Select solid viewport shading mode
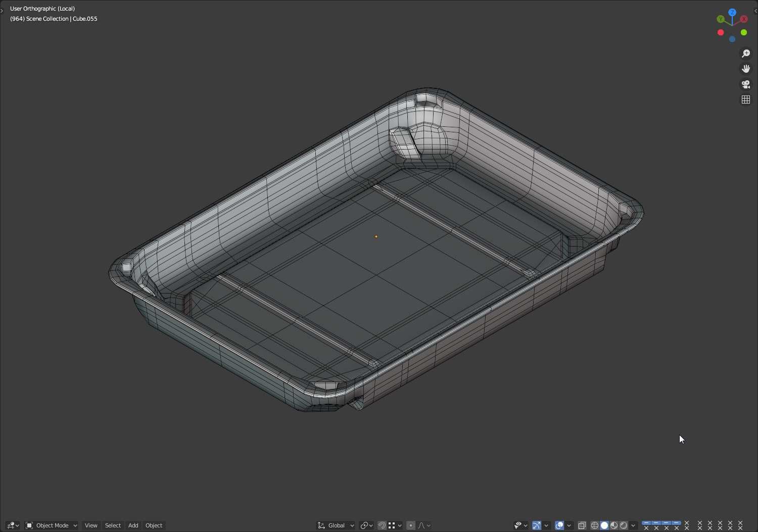This screenshot has height=532, width=758. (604, 525)
